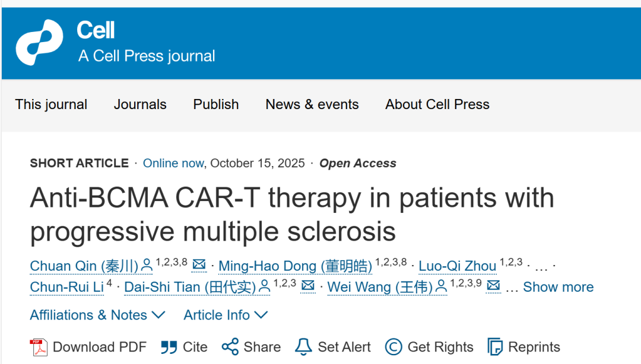This screenshot has height=364, width=641.
Task: Open the About Cell Press menu
Action: (437, 104)
